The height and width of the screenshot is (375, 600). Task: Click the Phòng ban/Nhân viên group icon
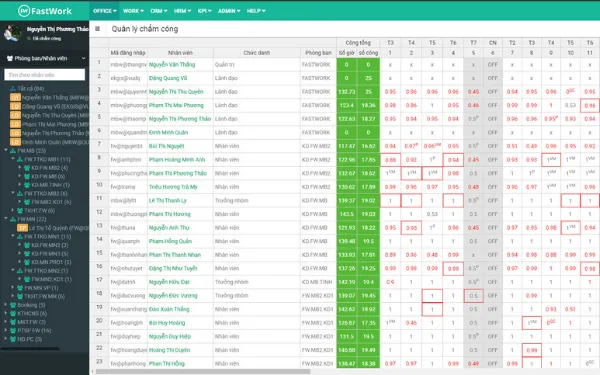[x=10, y=58]
